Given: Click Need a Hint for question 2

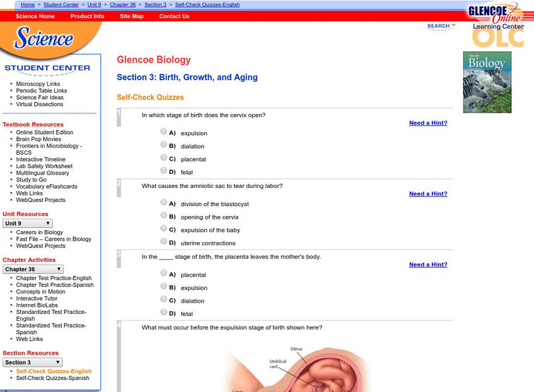Looking at the screenshot, I should click(428, 193).
